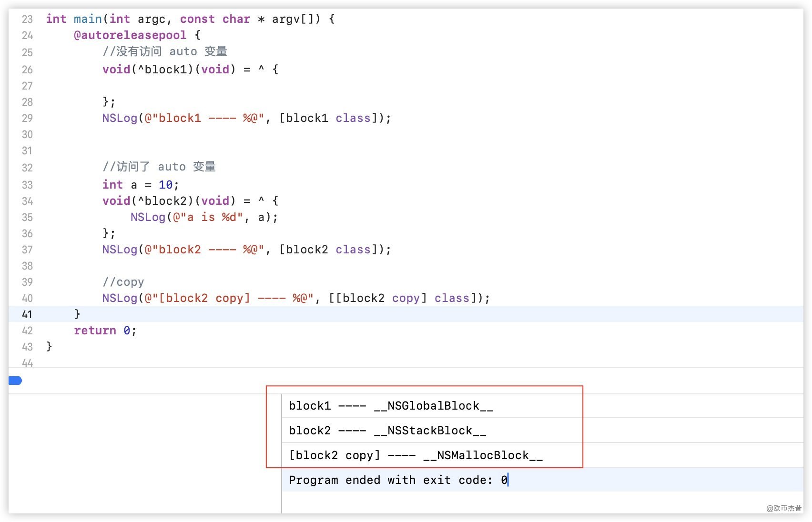This screenshot has width=812, height=522.
Task: Click the NSLog call printing block1 class
Action: coord(119,118)
